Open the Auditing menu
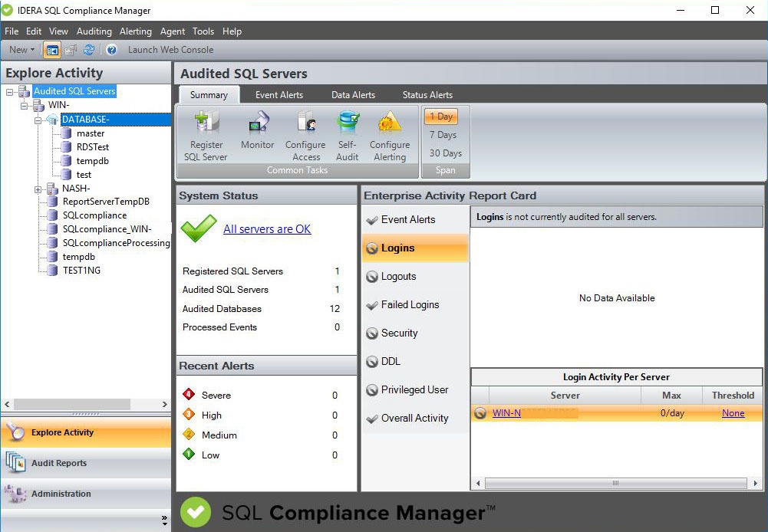This screenshot has width=768, height=532. click(94, 31)
